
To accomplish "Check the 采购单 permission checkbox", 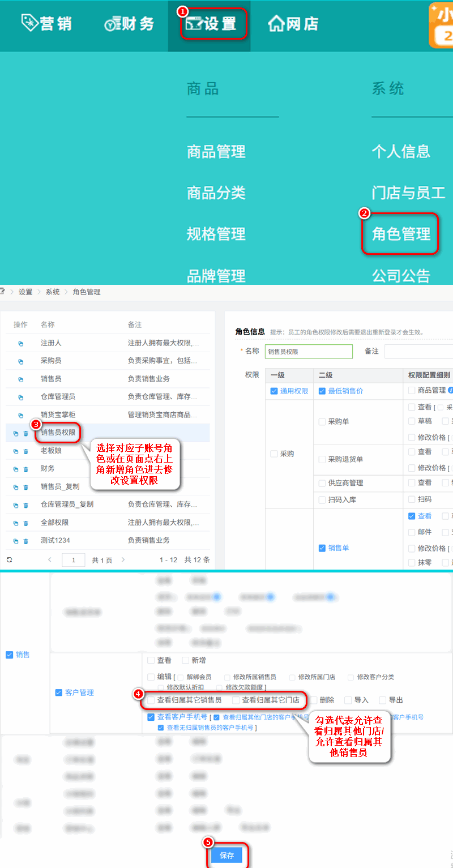I will (322, 422).
